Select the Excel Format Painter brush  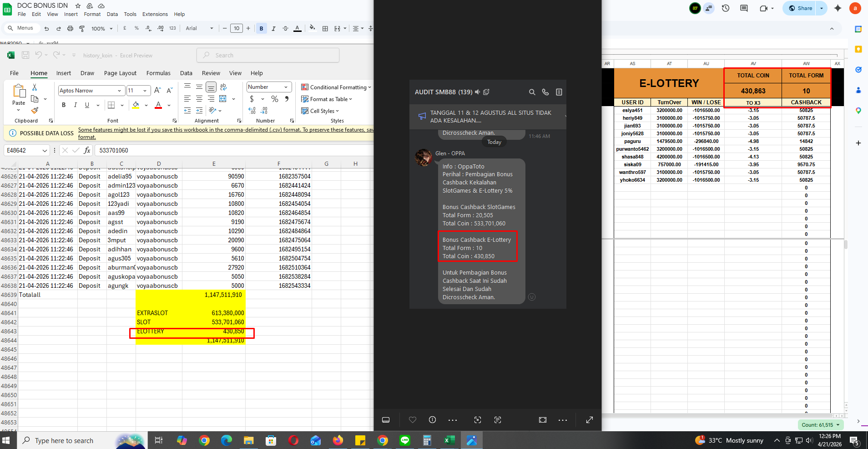[x=35, y=111]
